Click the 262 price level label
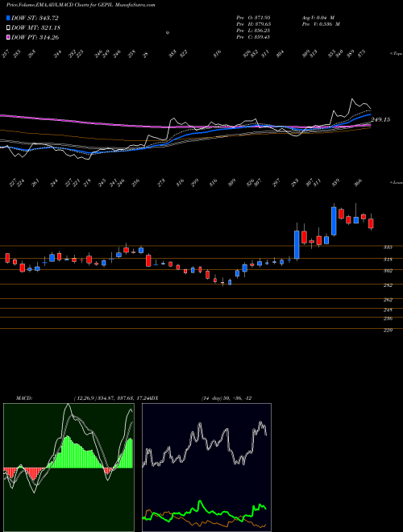 pyautogui.click(x=388, y=300)
